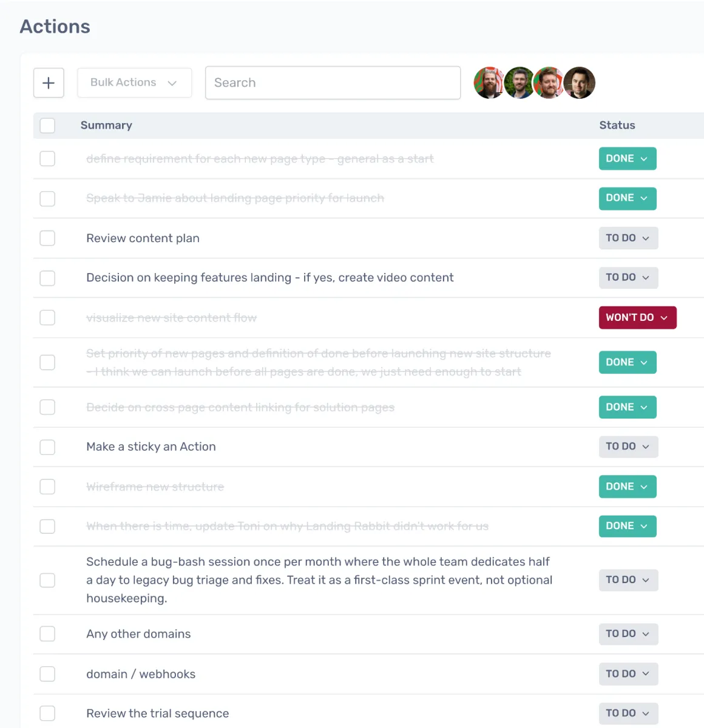Screen dimensions: 704x728
Task: Focus the Search input field
Action: [x=333, y=83]
